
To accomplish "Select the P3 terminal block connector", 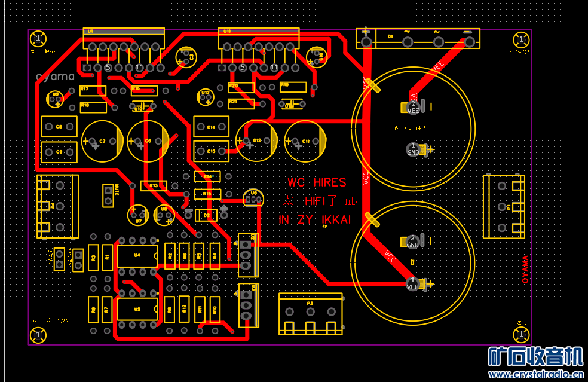I will [x=311, y=314].
